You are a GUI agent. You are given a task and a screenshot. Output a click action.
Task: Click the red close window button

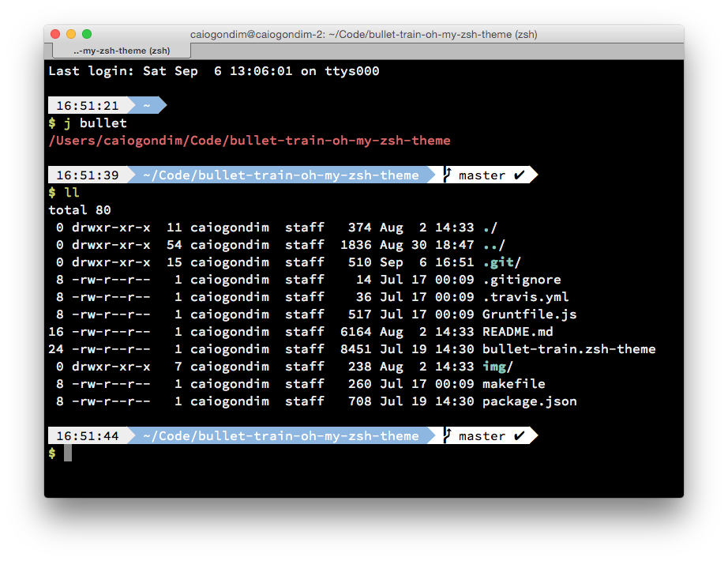point(55,34)
